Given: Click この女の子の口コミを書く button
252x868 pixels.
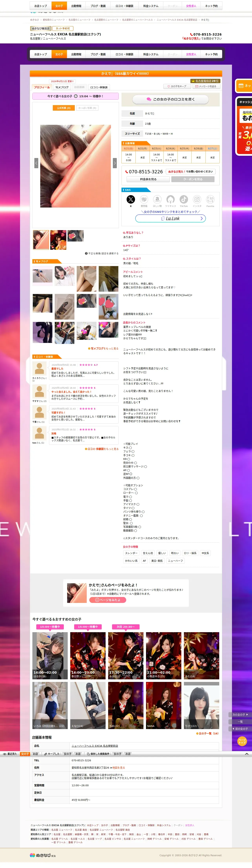Looking at the screenshot, I should point(171,99).
